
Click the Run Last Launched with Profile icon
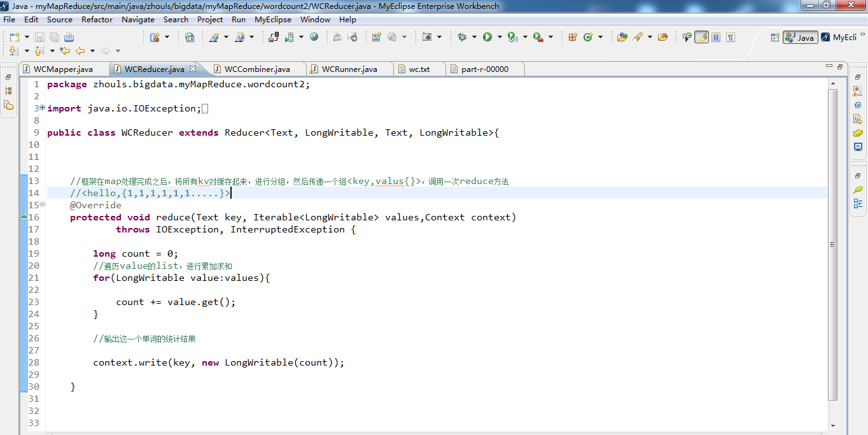(512, 37)
